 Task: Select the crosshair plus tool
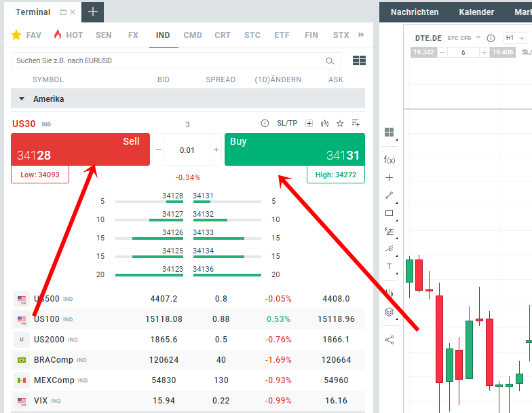[x=389, y=178]
